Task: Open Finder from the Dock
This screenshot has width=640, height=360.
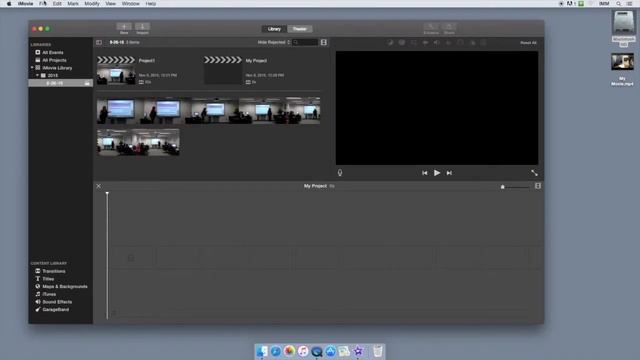Action: point(262,351)
